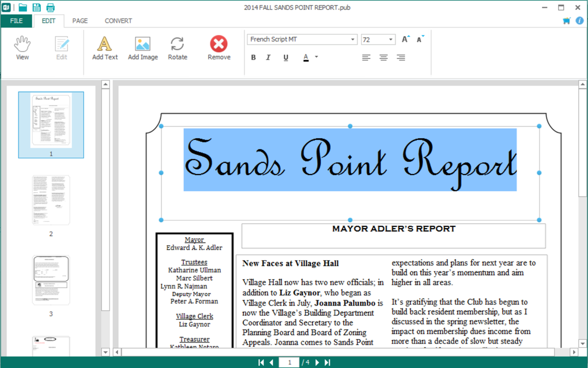Increase font size with larger A icon
Viewport: 588px width, 368px height.
coord(405,39)
